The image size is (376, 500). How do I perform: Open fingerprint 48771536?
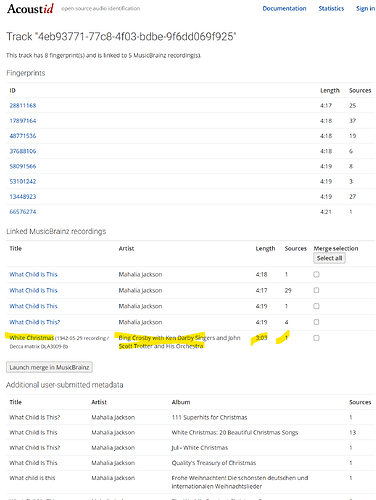[x=23, y=136]
